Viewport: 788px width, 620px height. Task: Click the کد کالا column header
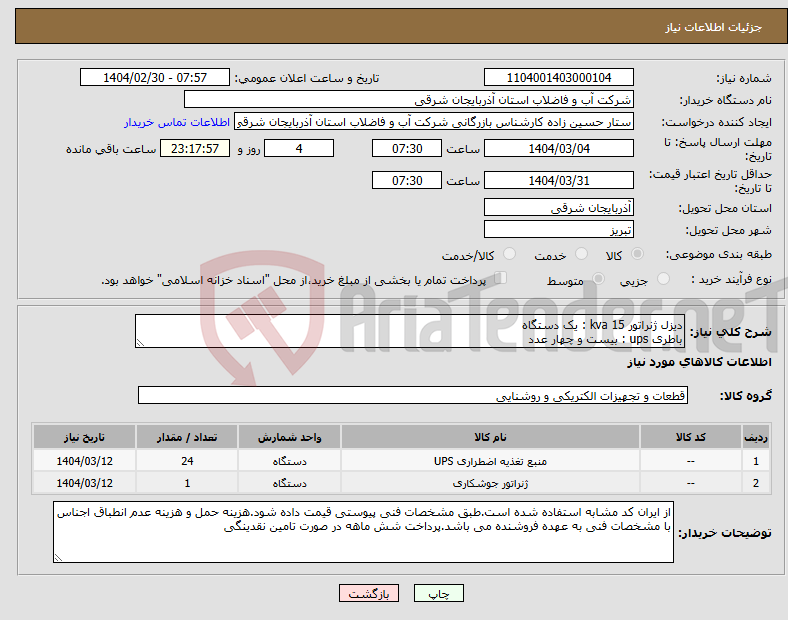691,437
